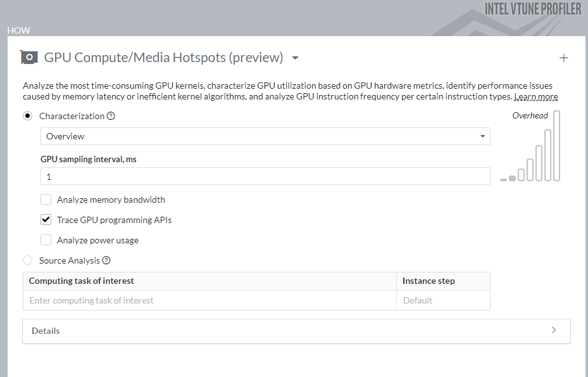
Task: Click the Computing task of interest header
Action: pos(82,281)
